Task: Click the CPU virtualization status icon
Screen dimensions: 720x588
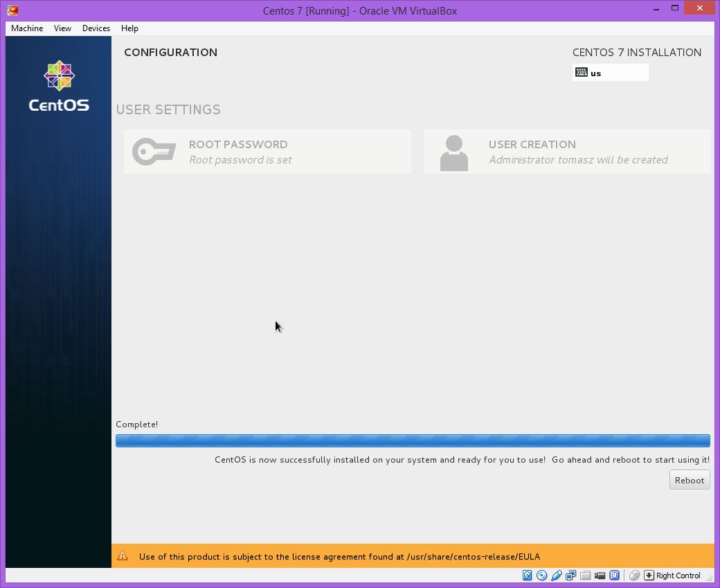Action: coord(614,575)
